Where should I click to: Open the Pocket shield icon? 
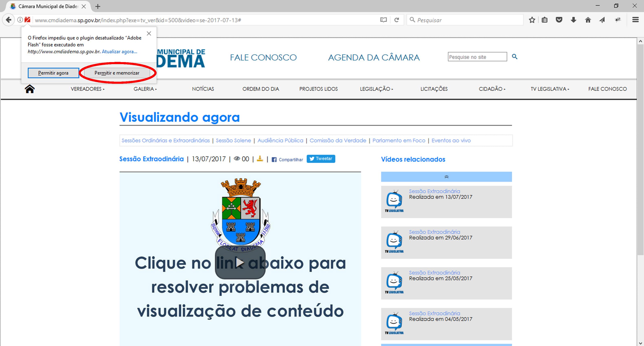[559, 20]
